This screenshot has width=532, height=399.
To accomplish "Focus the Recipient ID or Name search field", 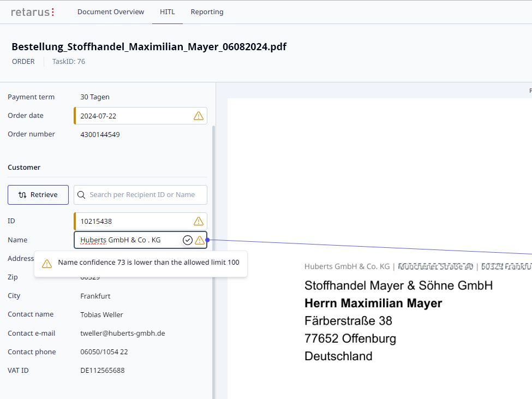I will coord(140,195).
